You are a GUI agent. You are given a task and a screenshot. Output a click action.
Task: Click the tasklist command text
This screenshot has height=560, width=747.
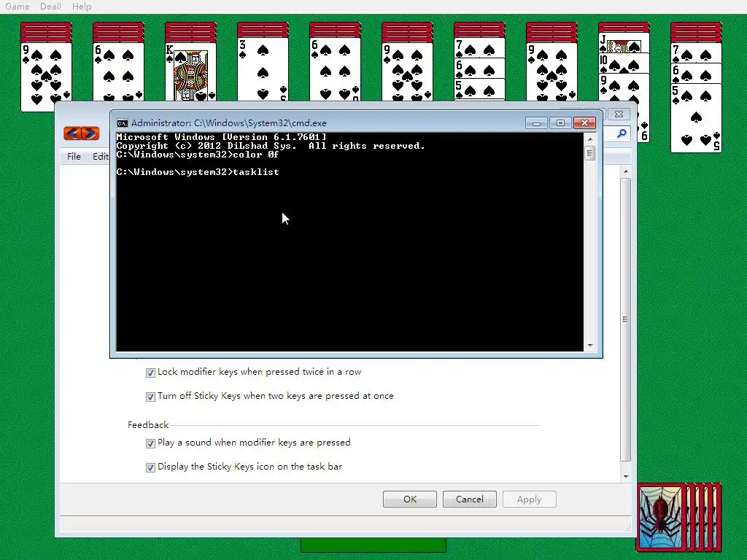tap(256, 172)
